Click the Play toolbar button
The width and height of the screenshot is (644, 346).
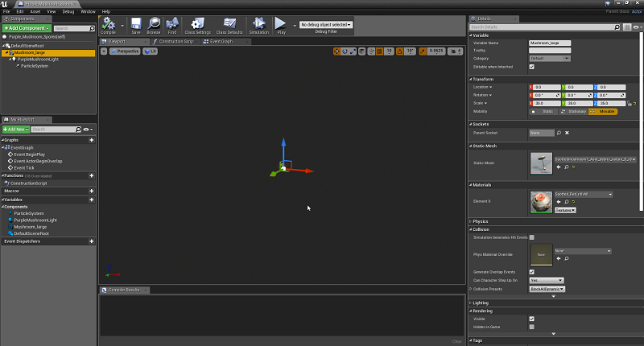click(x=281, y=26)
